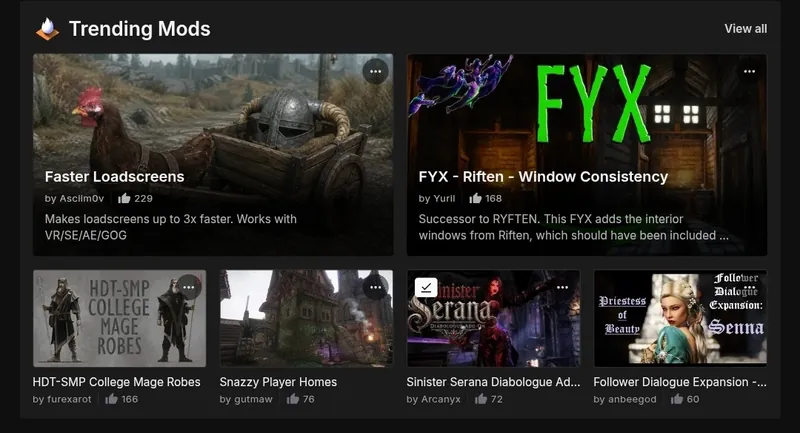Image resolution: width=800 pixels, height=433 pixels.
Task: Visit author anbeegod's profile
Action: [632, 399]
